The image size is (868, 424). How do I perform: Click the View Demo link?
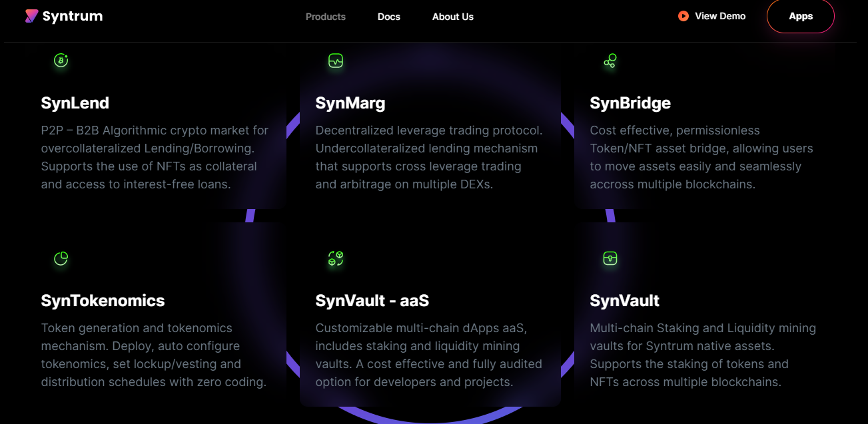point(719,16)
